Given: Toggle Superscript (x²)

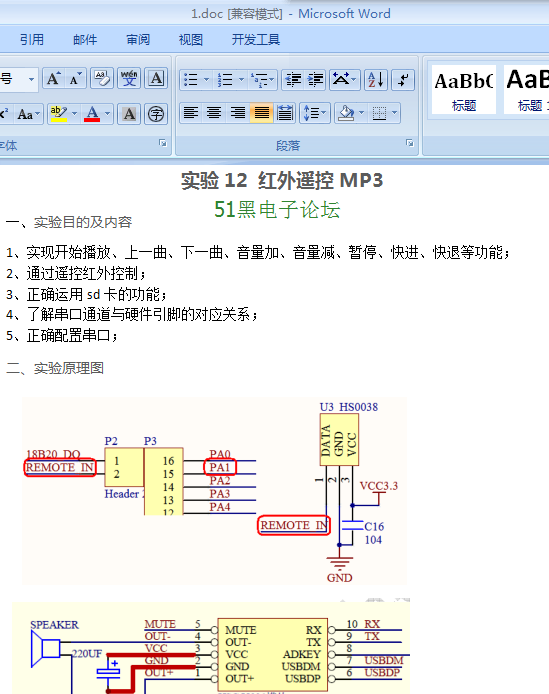Looking at the screenshot, I should (5, 114).
